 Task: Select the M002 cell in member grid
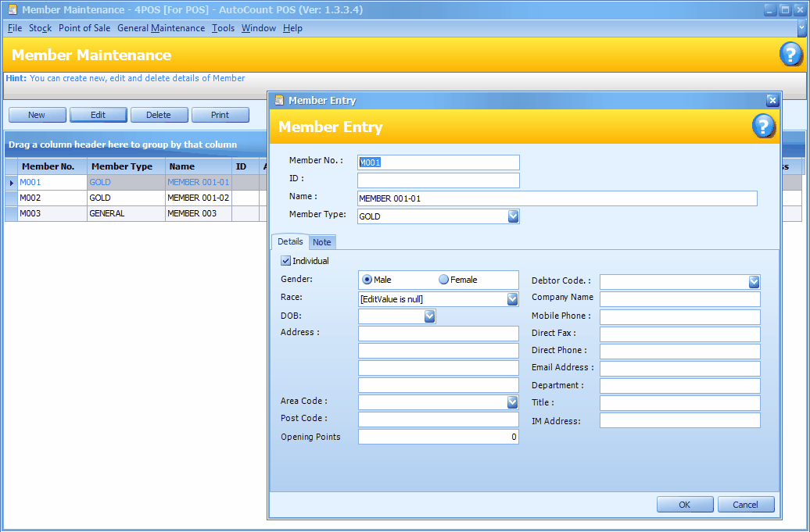point(52,198)
